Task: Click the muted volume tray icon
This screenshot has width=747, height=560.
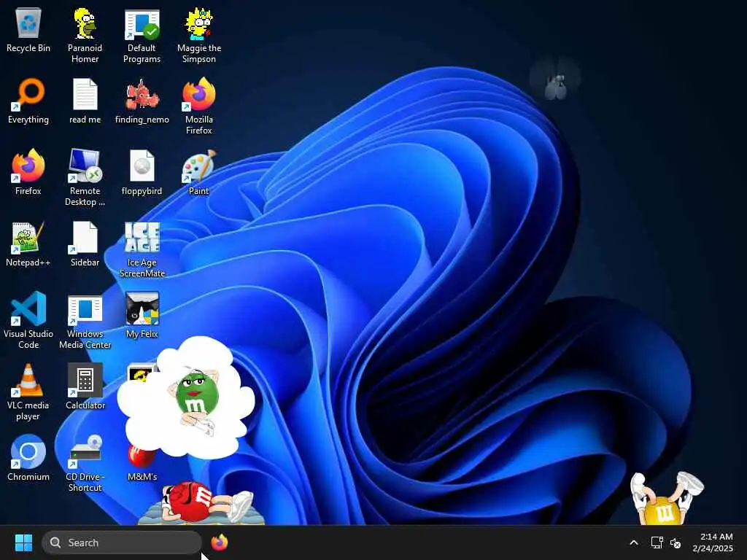Action: pyautogui.click(x=676, y=542)
